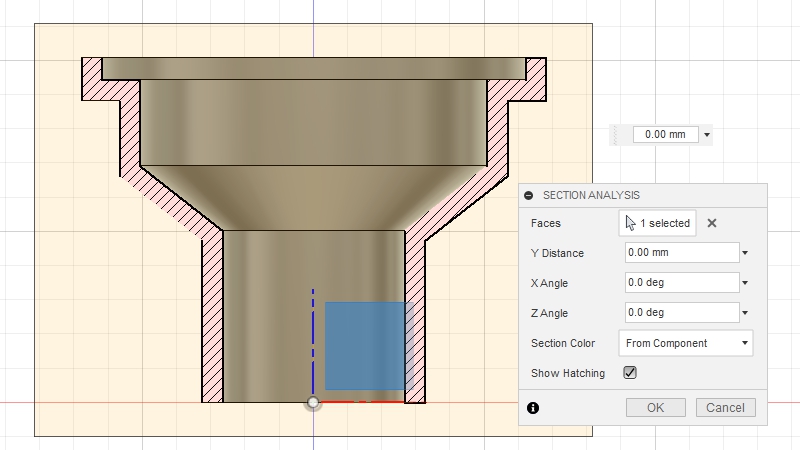Image resolution: width=800 pixels, height=450 pixels.
Task: Click the white origin manipulator circle
Action: [x=313, y=402]
